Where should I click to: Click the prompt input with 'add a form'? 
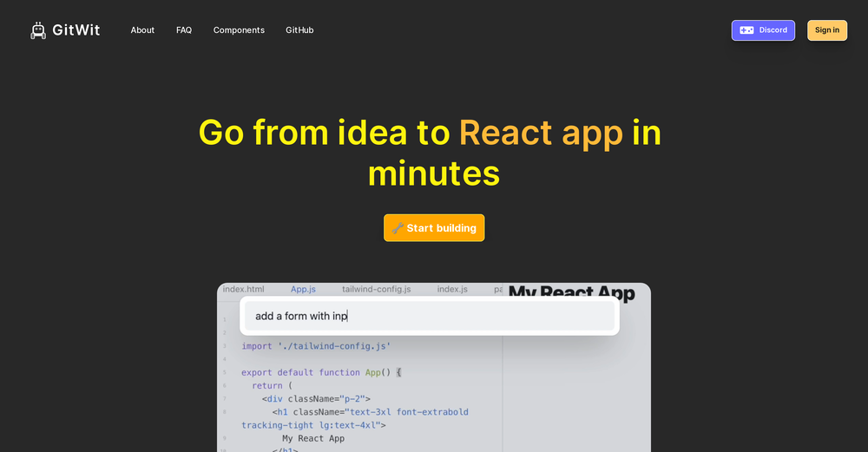click(429, 316)
